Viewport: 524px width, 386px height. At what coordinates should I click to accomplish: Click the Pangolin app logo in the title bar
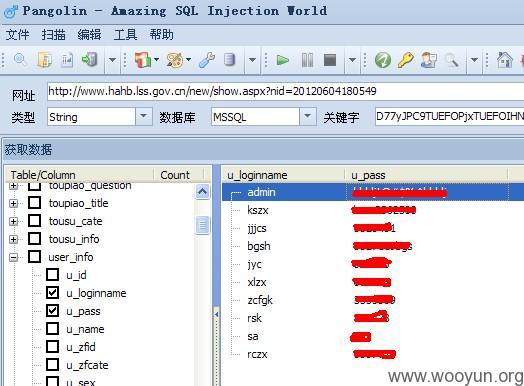pyautogui.click(x=11, y=11)
